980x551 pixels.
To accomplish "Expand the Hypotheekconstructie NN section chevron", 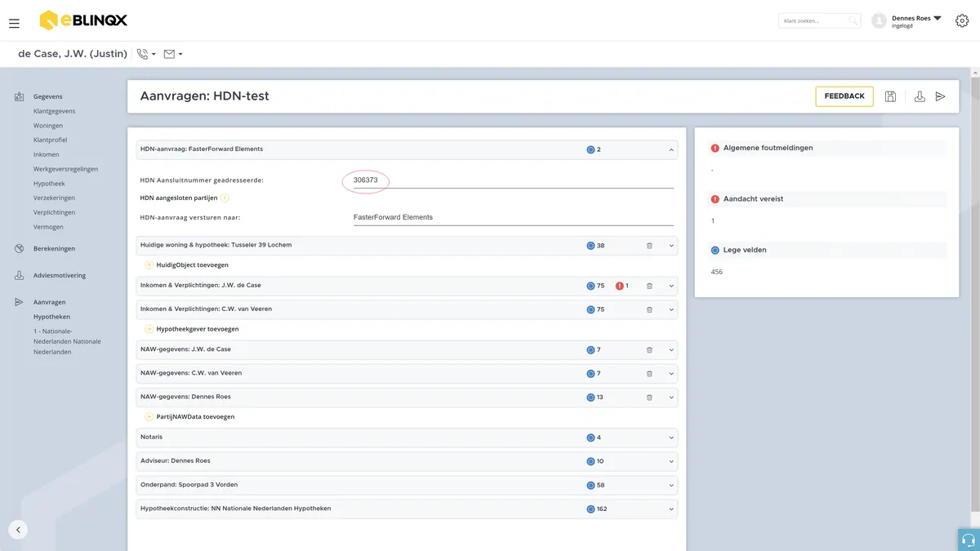I will pos(671,509).
